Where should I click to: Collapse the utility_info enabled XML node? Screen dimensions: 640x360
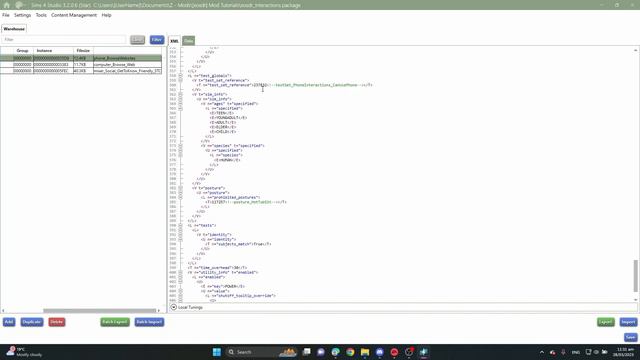180,272
